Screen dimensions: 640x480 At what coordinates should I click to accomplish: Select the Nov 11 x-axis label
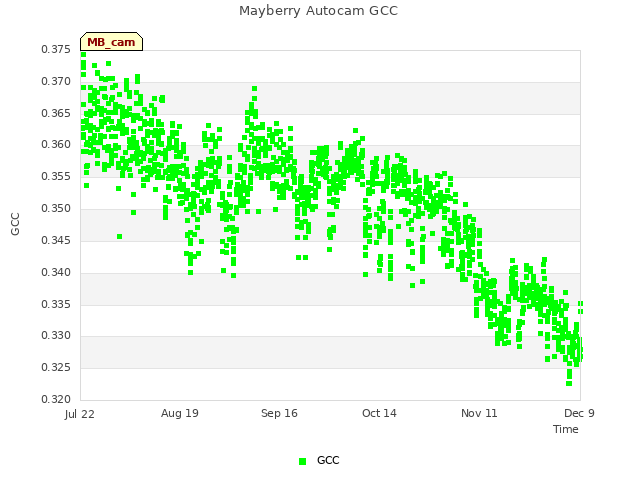click(x=479, y=413)
